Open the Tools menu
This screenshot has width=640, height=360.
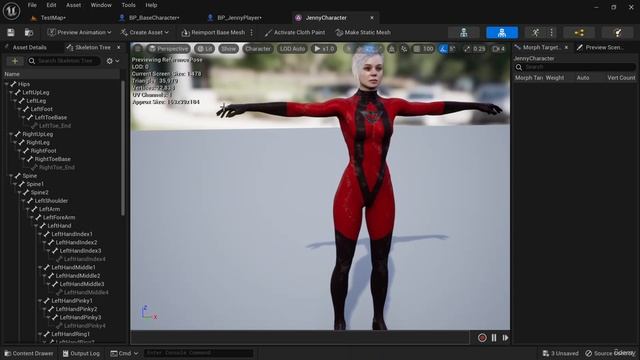[x=129, y=5]
